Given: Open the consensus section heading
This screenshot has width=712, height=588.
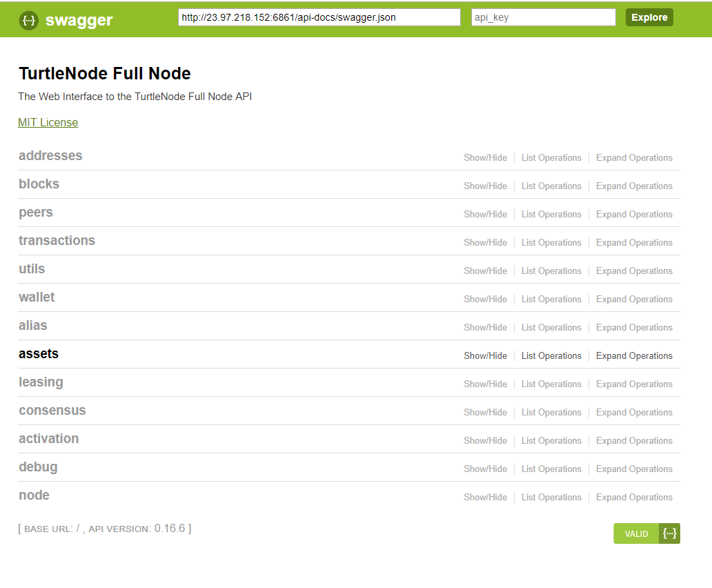Looking at the screenshot, I should click(52, 411).
